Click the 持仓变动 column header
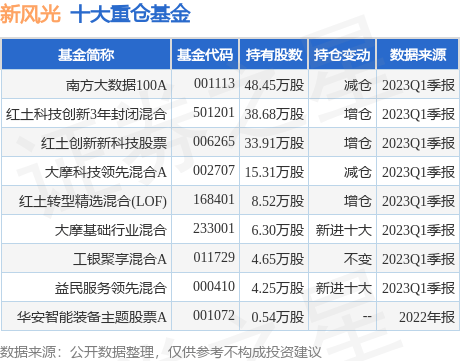460x361 pixels. tap(342, 55)
